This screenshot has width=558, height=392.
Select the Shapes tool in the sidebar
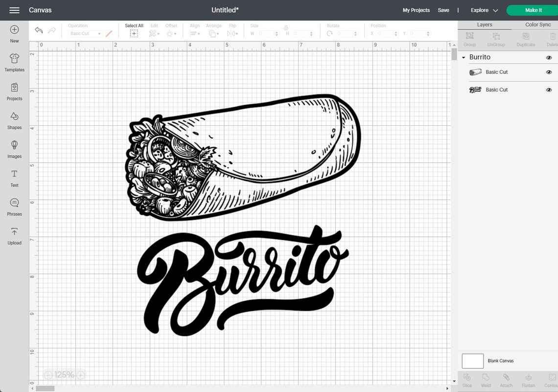point(14,121)
